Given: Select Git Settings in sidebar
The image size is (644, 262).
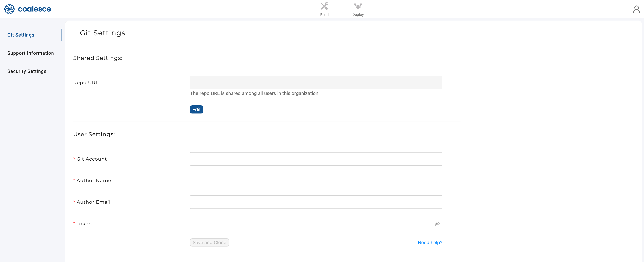Looking at the screenshot, I should coord(21,35).
